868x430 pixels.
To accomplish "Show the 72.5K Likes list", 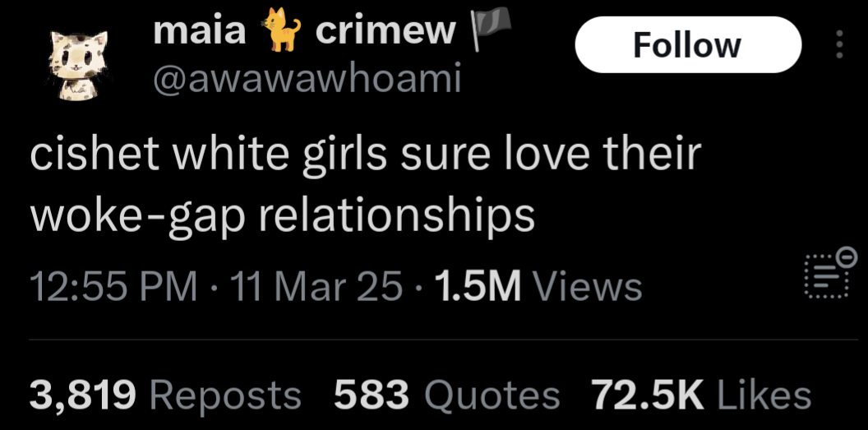I will pyautogui.click(x=701, y=395).
